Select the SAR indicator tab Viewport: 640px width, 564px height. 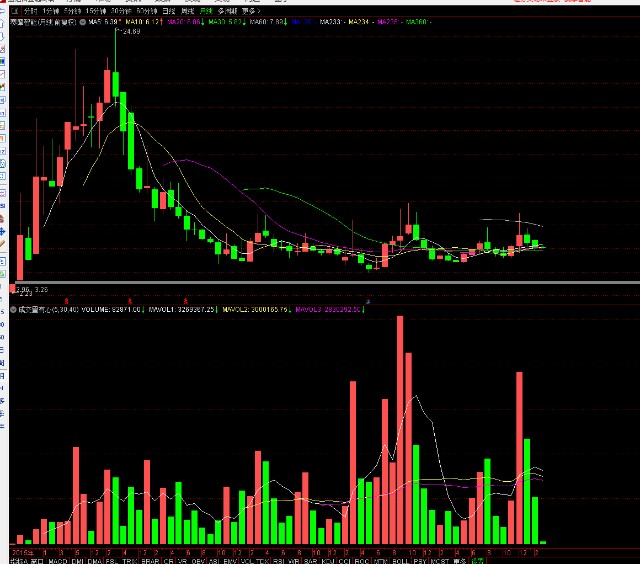pos(310,561)
